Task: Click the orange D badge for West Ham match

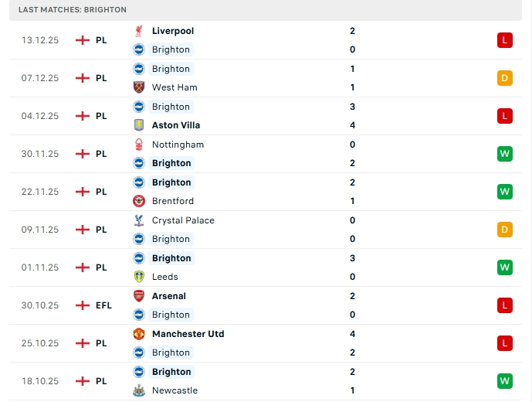Action: point(505,78)
